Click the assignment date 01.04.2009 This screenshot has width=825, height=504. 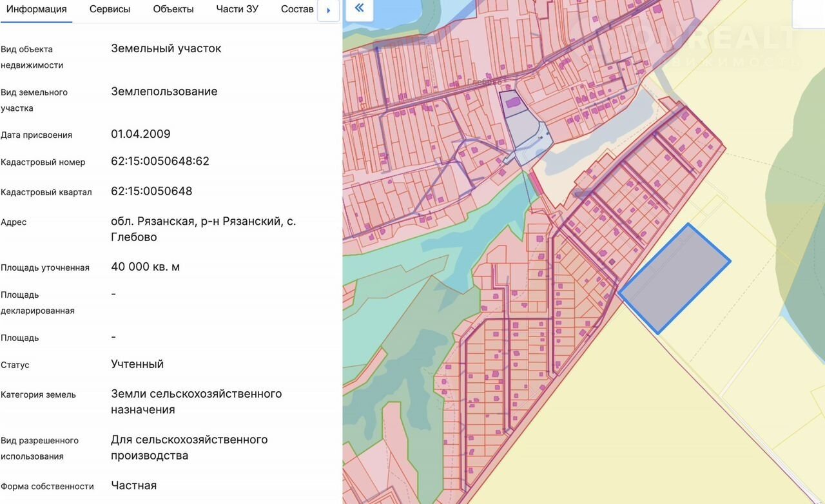(141, 134)
